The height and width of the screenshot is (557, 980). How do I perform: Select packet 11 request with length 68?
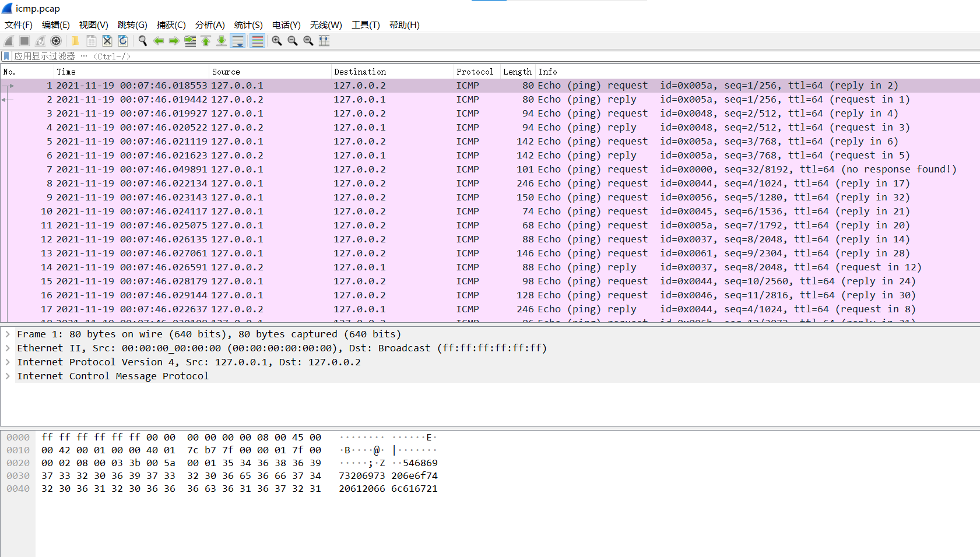[490, 225]
